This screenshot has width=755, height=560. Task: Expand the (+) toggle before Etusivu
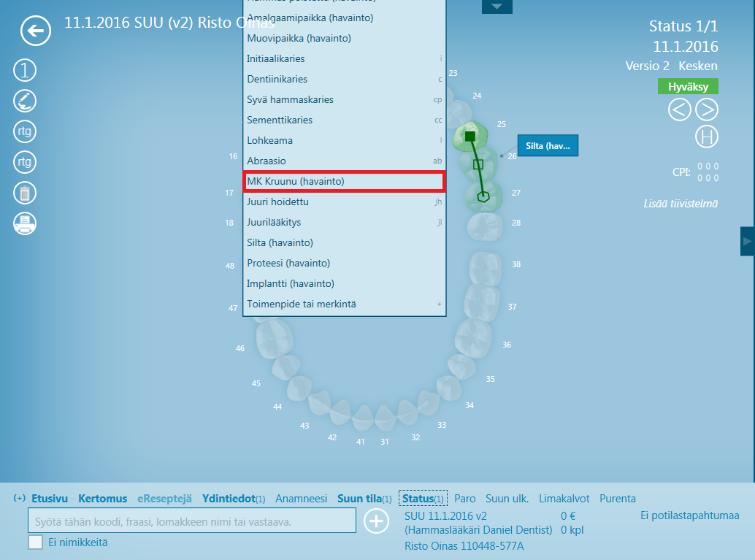click(20, 499)
